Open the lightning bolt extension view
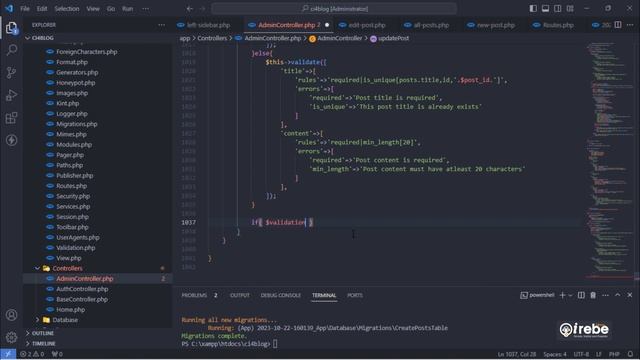640x360 pixels. coord(11,140)
